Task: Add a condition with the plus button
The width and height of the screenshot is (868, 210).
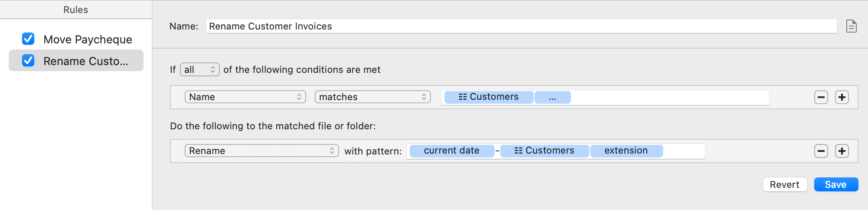Action: tap(842, 97)
